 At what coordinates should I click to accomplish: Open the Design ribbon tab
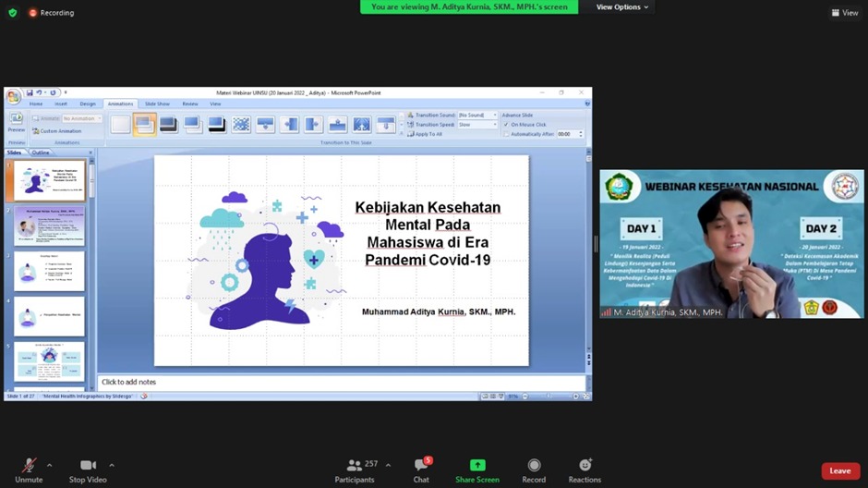88,104
